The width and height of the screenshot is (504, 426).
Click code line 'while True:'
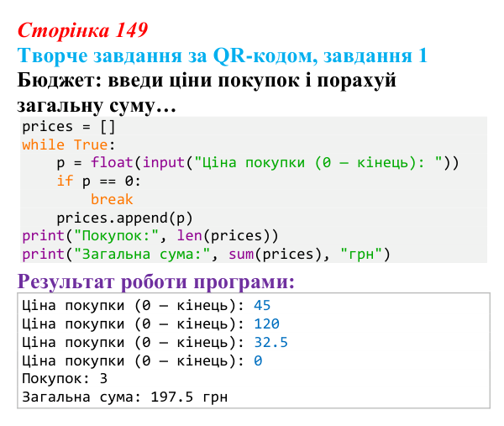tap(69, 145)
